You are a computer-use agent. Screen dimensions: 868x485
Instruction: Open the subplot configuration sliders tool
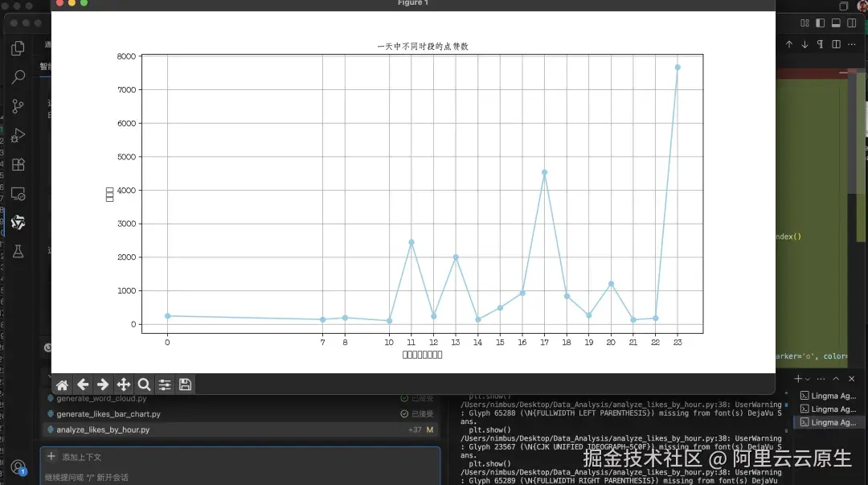(165, 384)
